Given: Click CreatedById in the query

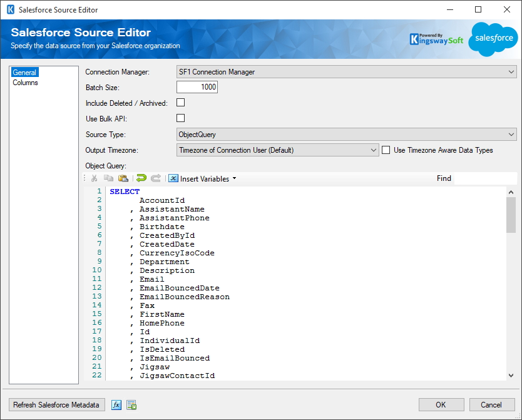Looking at the screenshot, I should (x=167, y=235).
